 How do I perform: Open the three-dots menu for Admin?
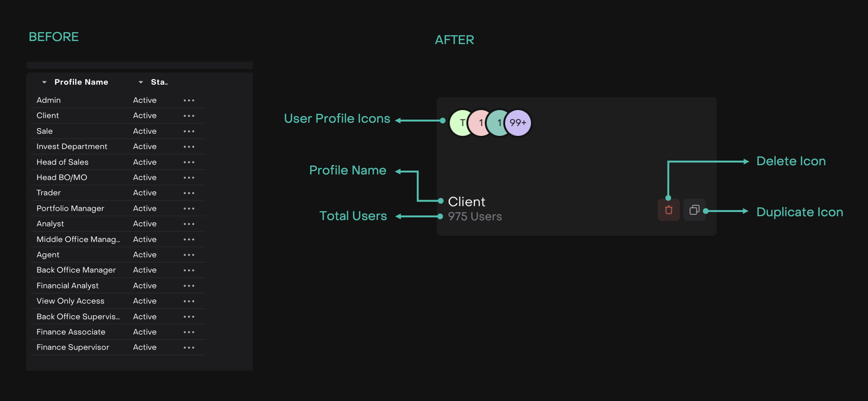click(x=189, y=100)
